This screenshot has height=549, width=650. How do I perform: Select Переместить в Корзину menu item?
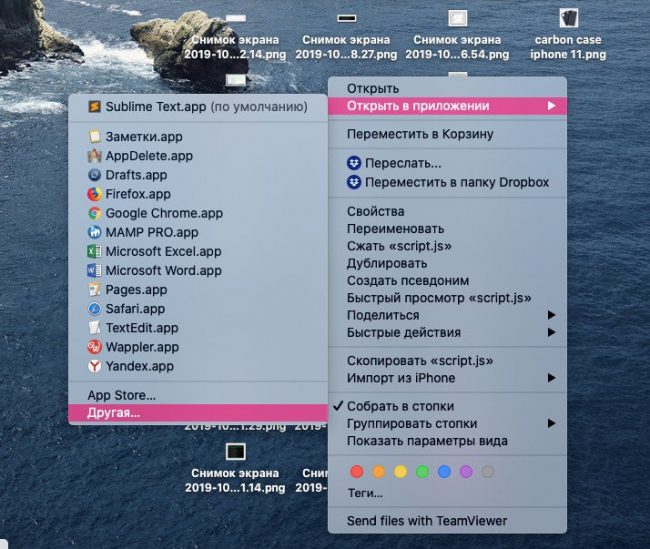[419, 134]
